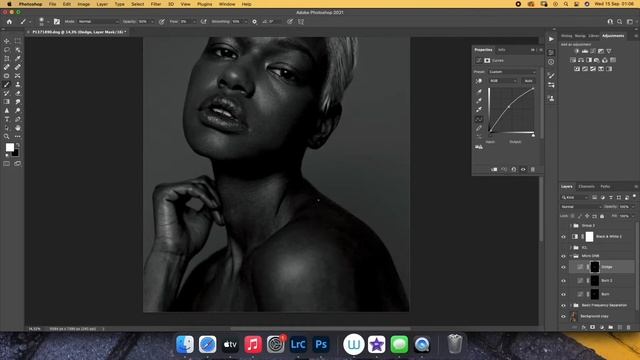Select the Crop tool
Screen dimensions: 640x360
tap(7, 58)
